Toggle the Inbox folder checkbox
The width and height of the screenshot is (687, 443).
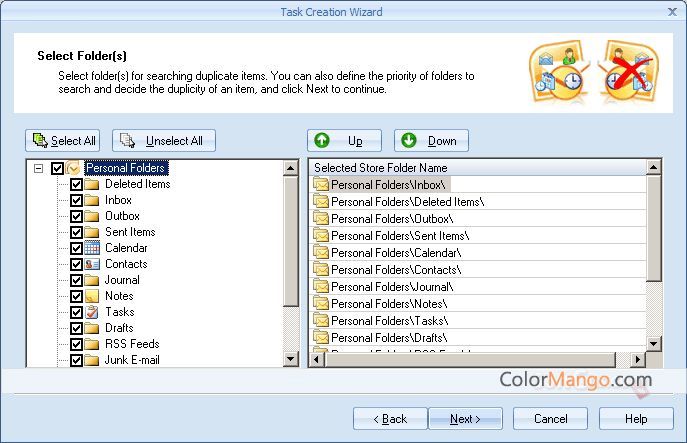click(76, 200)
